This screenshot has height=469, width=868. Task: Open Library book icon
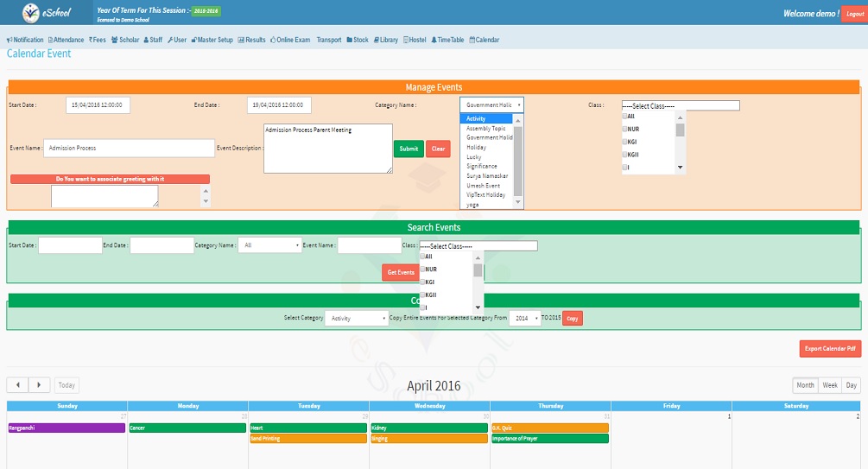point(377,40)
